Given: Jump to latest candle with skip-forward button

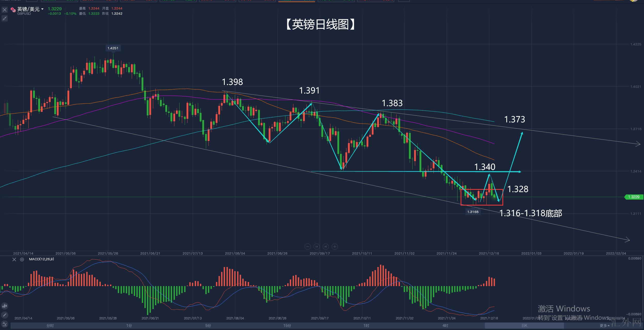Looking at the screenshot, I should 326,247.
